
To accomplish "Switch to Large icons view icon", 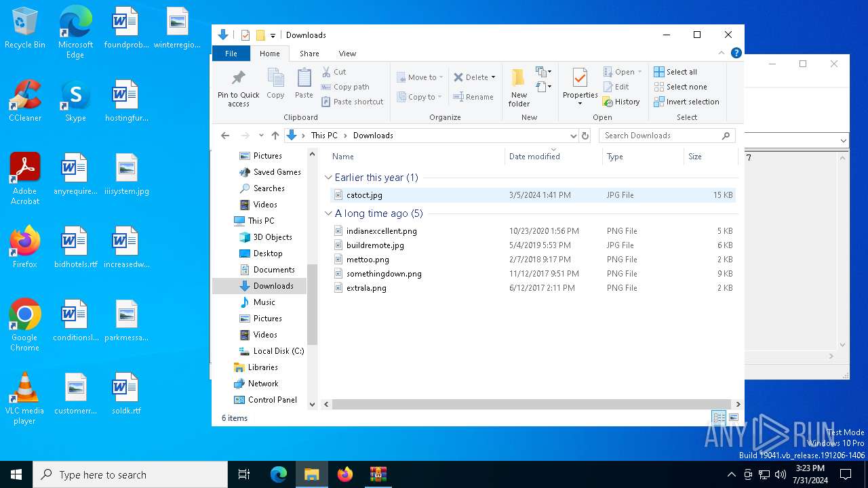I will coord(733,418).
